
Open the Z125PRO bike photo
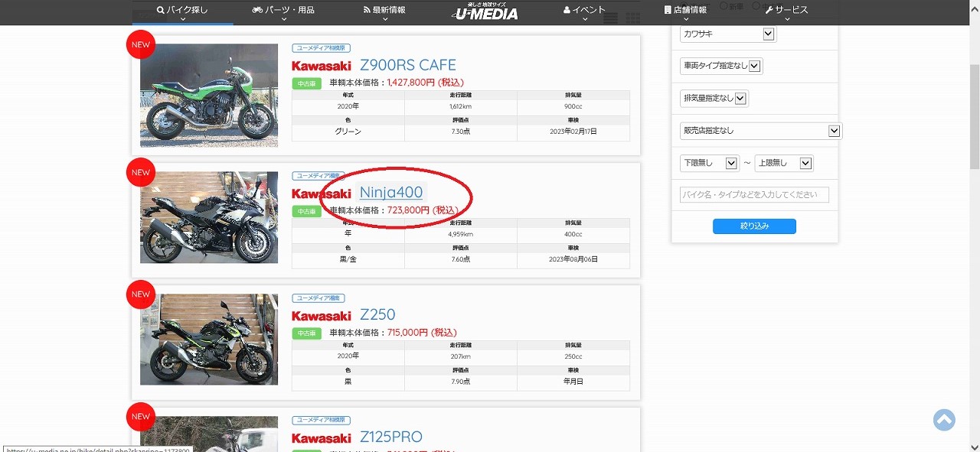[x=209, y=434]
